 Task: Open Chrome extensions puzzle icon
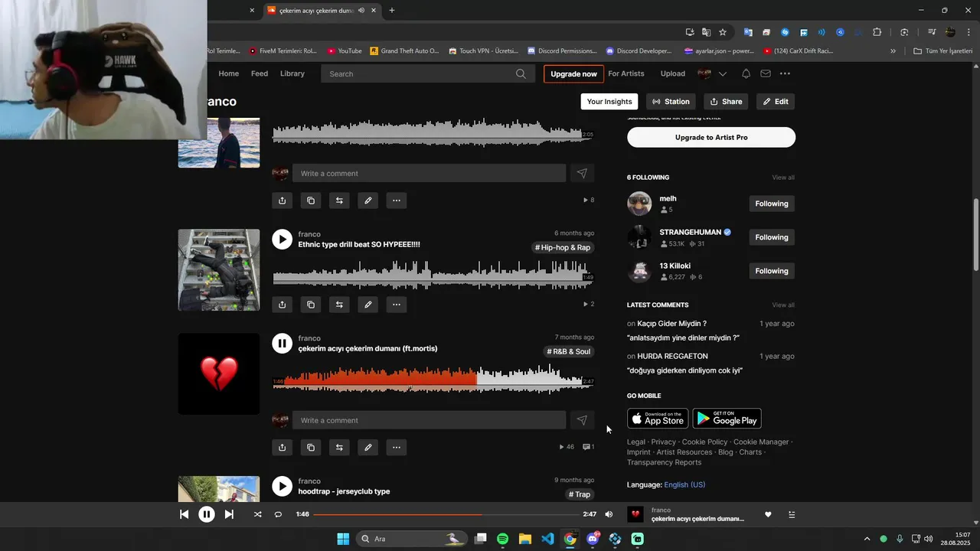click(x=877, y=32)
